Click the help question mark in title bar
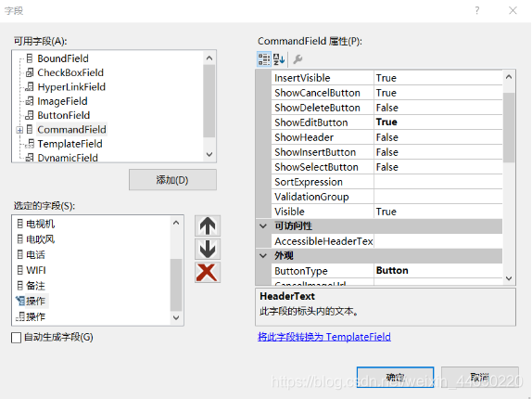 click(477, 10)
